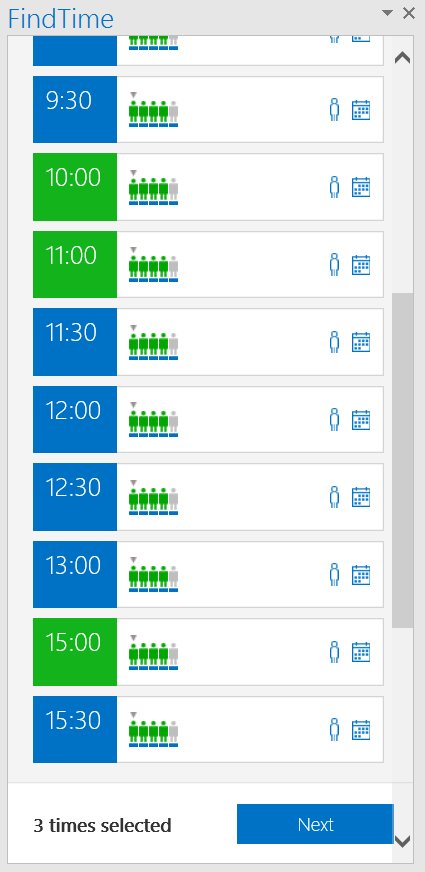Open calendar icon for 11:00 slot
The width and height of the screenshot is (425, 872).
pyautogui.click(x=361, y=265)
